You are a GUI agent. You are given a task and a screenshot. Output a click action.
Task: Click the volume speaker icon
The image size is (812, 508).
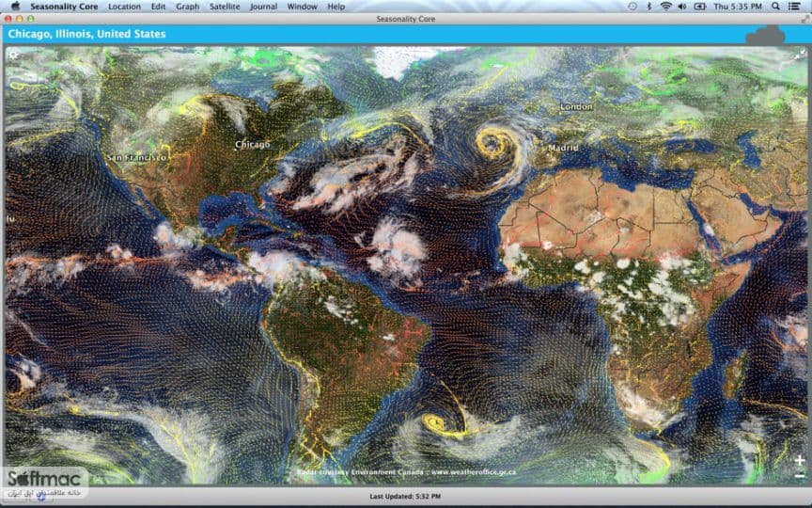click(x=682, y=7)
